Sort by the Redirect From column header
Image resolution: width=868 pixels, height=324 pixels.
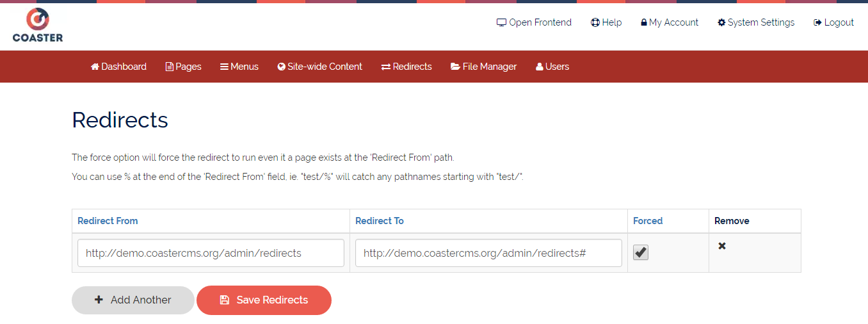coord(108,220)
